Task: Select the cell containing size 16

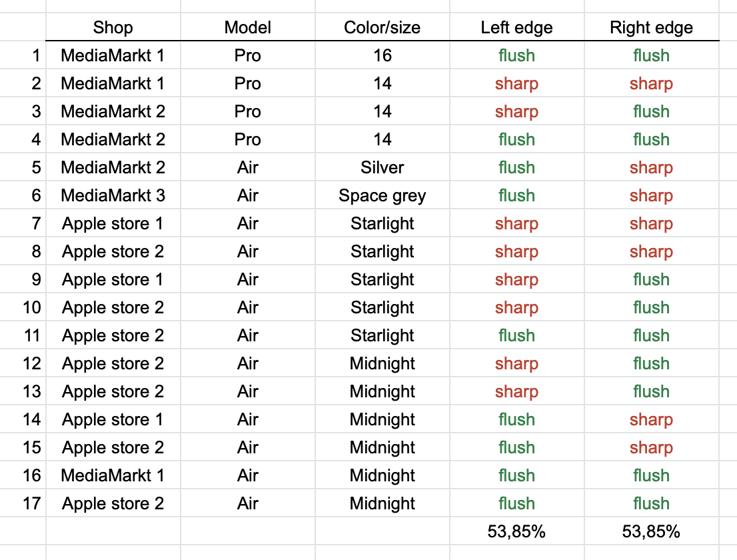Action: (x=382, y=55)
